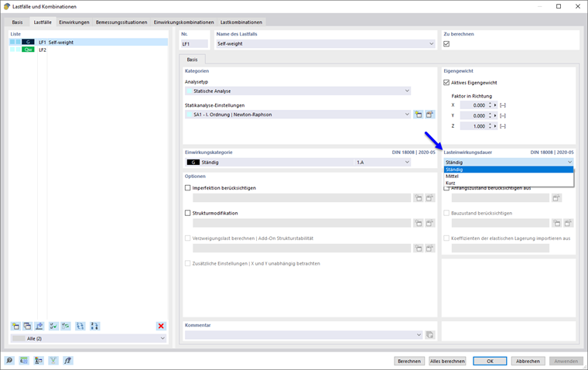
Task: Click the renumber swap arrows icon
Action: point(80,326)
